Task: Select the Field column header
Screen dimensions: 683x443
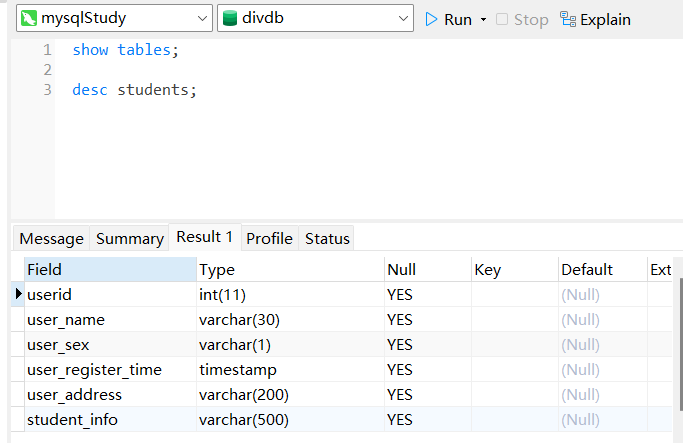Action: tap(111, 269)
